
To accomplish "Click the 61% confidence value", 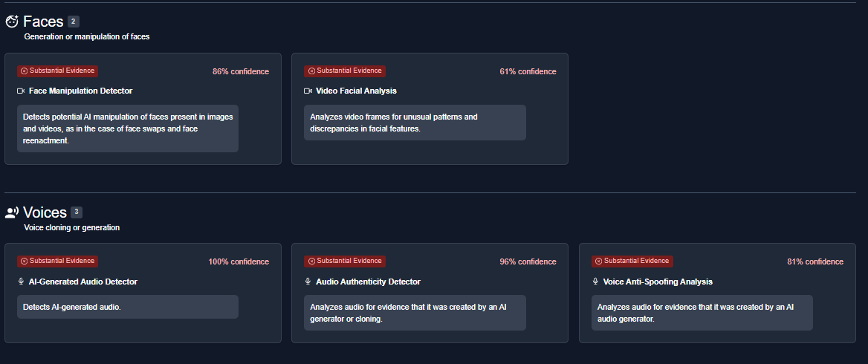I will pyautogui.click(x=528, y=71).
